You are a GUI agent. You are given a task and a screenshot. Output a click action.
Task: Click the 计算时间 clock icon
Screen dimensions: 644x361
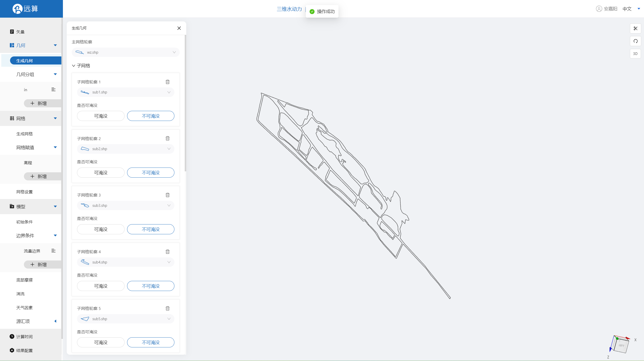coord(12,336)
